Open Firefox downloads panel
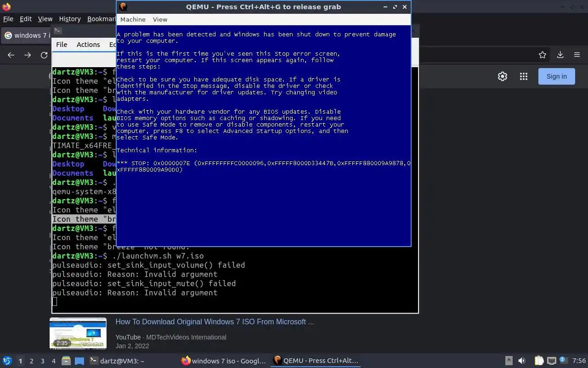This screenshot has height=368, width=588. (560, 55)
